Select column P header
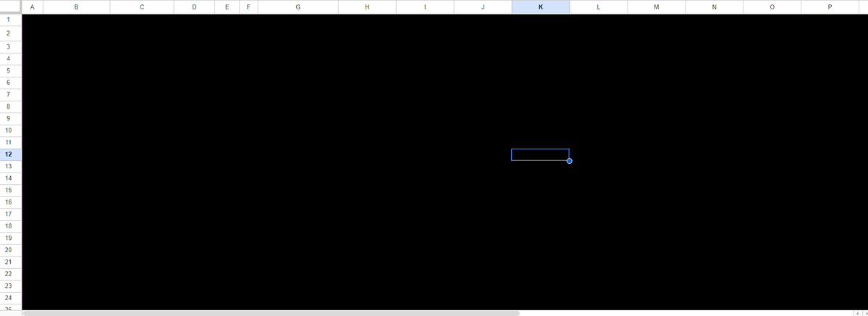The image size is (868, 316). pos(830,7)
